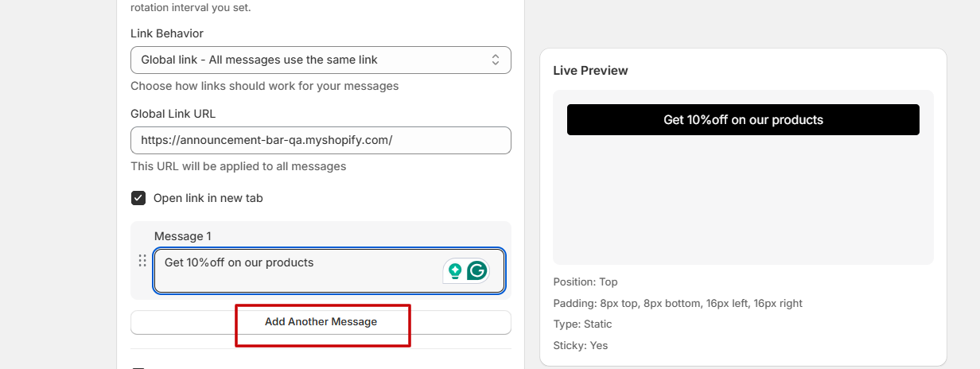
Task: Click the Message 1 text area
Action: (x=329, y=270)
